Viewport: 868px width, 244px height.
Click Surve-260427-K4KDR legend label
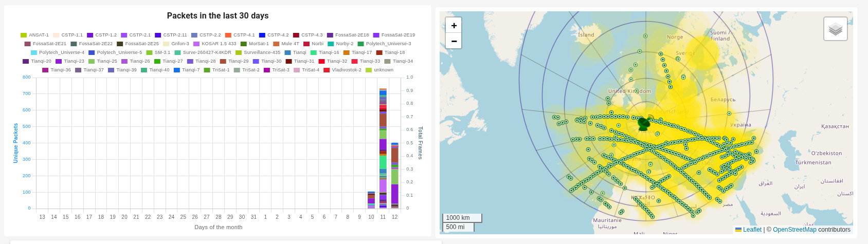(207, 52)
